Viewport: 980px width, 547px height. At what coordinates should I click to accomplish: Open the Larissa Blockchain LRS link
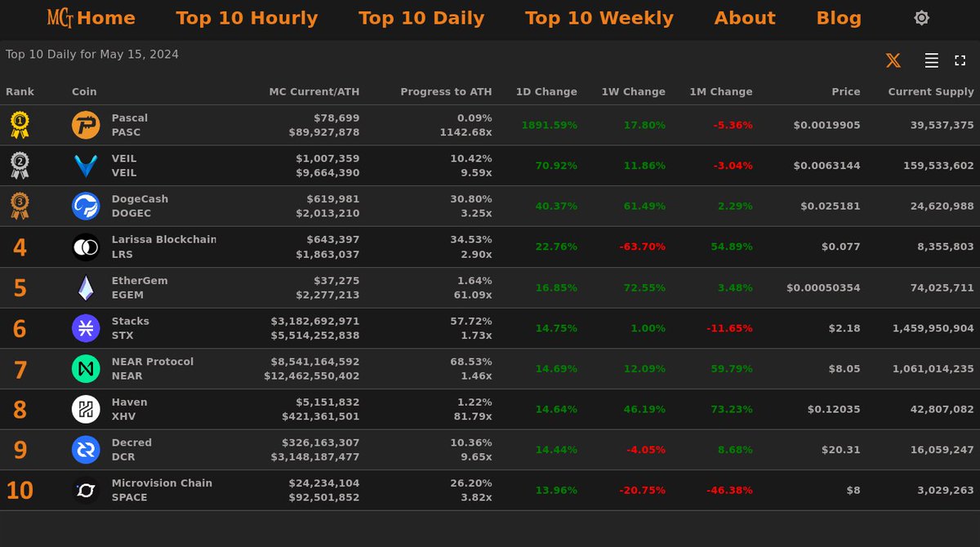tap(164, 247)
